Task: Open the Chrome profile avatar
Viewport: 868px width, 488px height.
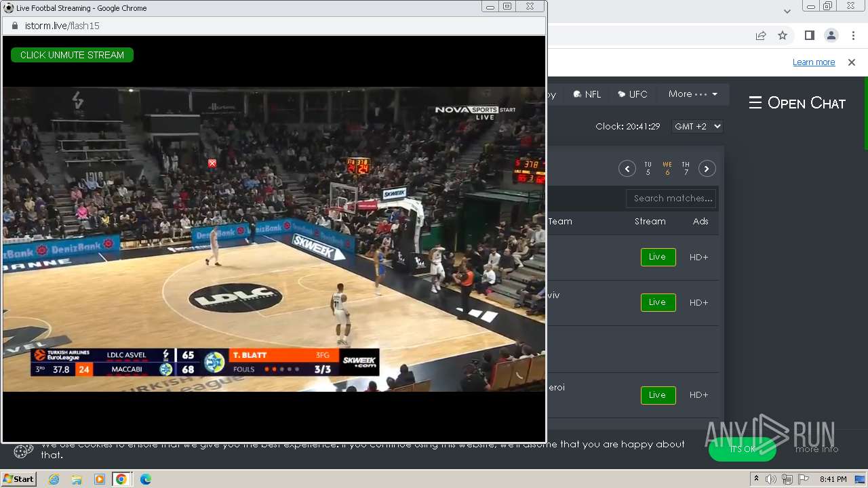Action: (x=831, y=35)
